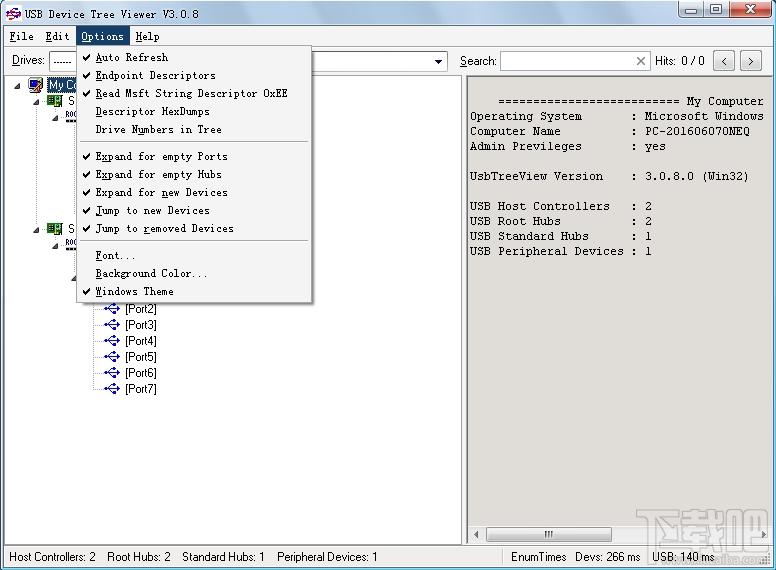Click 'Devs: 266 ms' status entry

click(608, 557)
